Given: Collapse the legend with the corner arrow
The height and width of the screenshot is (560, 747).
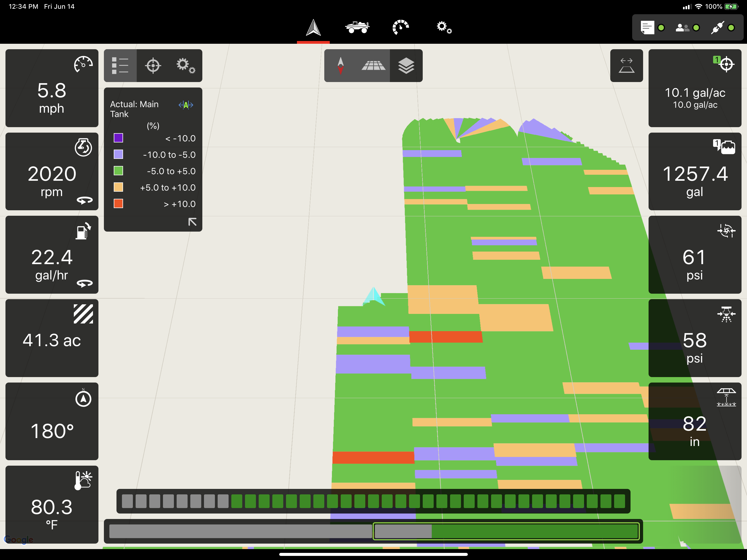Looking at the screenshot, I should (x=192, y=221).
